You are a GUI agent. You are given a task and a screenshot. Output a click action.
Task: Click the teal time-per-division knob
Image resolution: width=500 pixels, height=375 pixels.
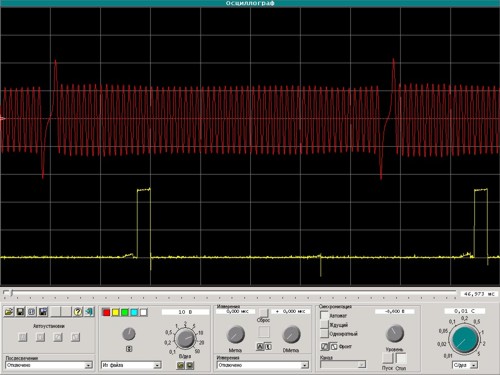click(x=464, y=340)
